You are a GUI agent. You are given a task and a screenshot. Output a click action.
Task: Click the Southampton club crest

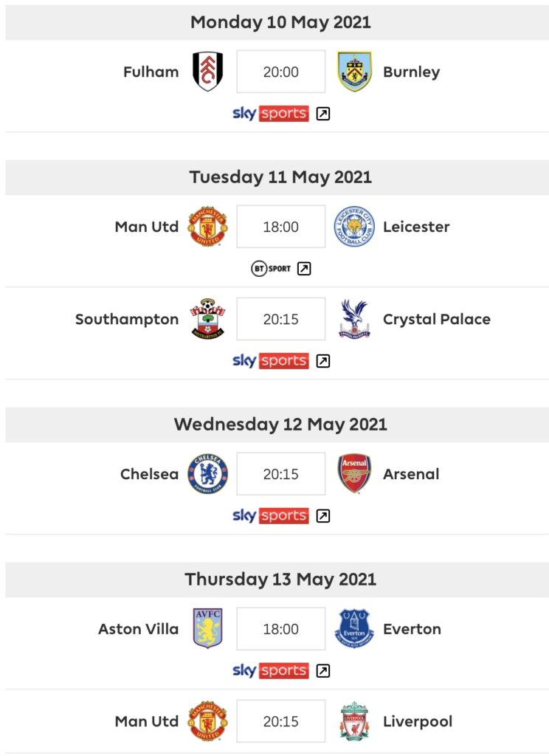coord(208,319)
